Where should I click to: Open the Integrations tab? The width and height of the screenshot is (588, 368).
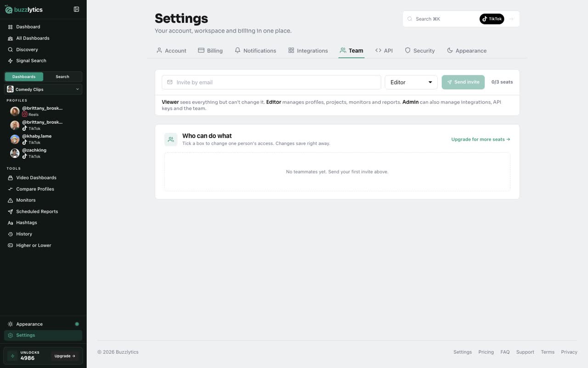(308, 51)
